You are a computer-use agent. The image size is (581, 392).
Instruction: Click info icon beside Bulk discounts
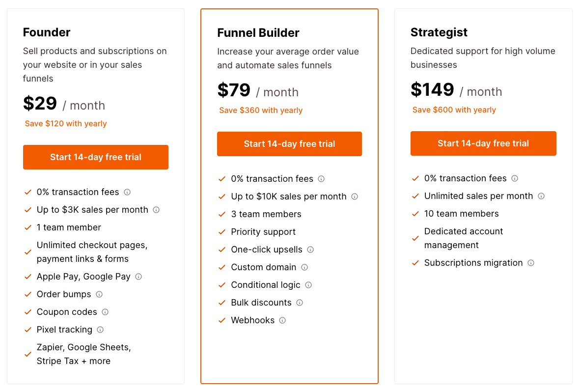click(x=300, y=303)
